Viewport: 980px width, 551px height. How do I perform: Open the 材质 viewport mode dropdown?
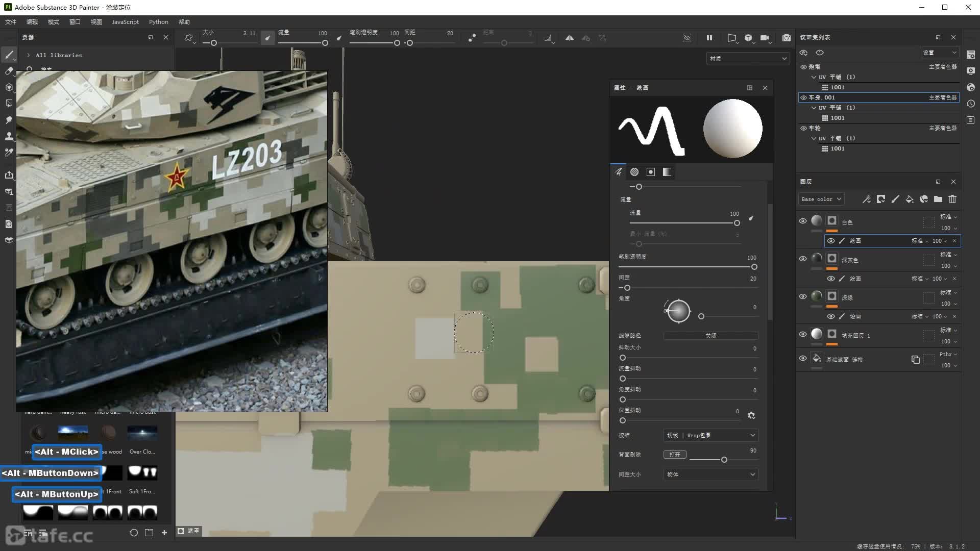(x=748, y=59)
